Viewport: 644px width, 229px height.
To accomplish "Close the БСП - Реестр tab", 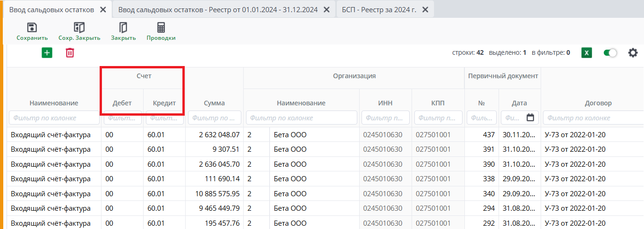I will (x=424, y=9).
